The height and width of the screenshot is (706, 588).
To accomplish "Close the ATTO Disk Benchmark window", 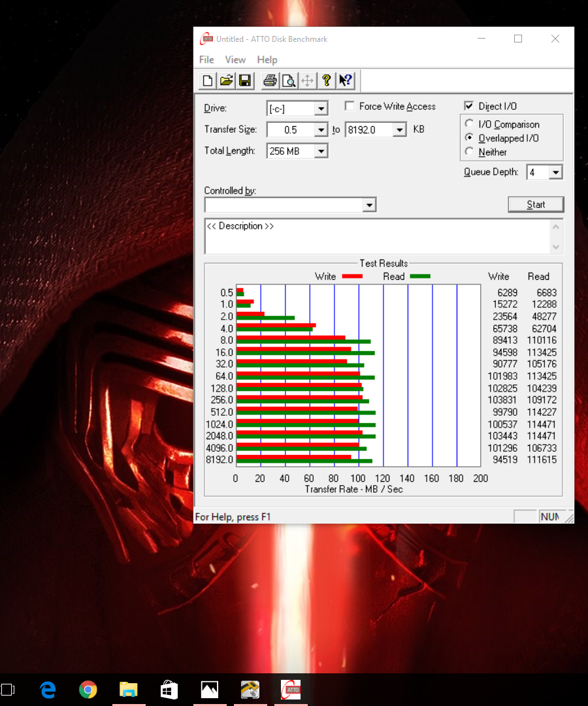I will point(555,39).
